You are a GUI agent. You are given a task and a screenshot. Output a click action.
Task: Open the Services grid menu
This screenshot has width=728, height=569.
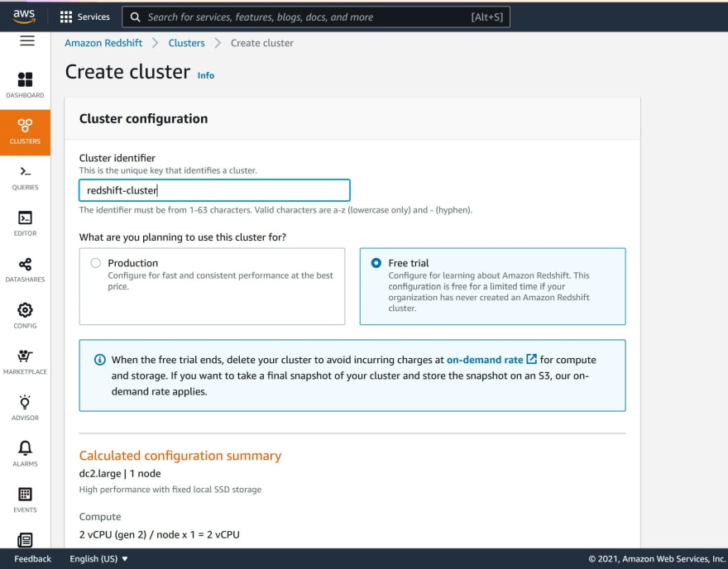point(66,17)
